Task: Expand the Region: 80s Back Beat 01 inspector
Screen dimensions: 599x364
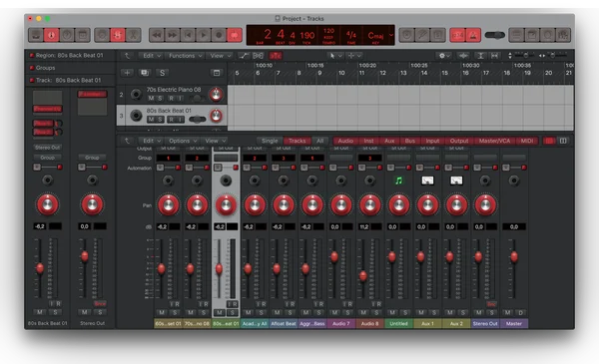Action: click(32, 55)
